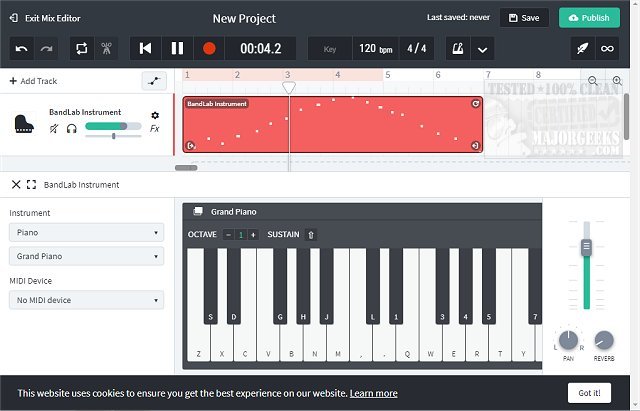This screenshot has width=640, height=411.
Task: Exit the Mix Editor
Action: click(45, 18)
